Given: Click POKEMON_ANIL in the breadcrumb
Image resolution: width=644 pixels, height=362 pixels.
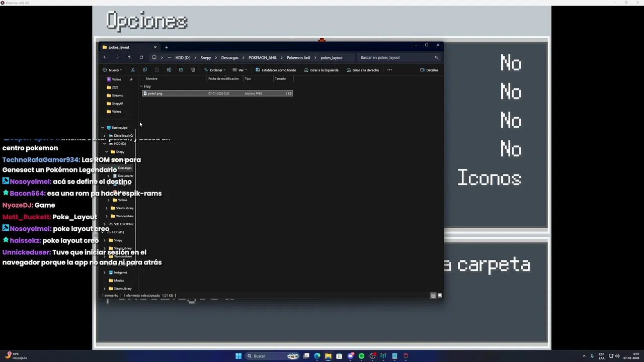Looking at the screenshot, I should [x=262, y=58].
